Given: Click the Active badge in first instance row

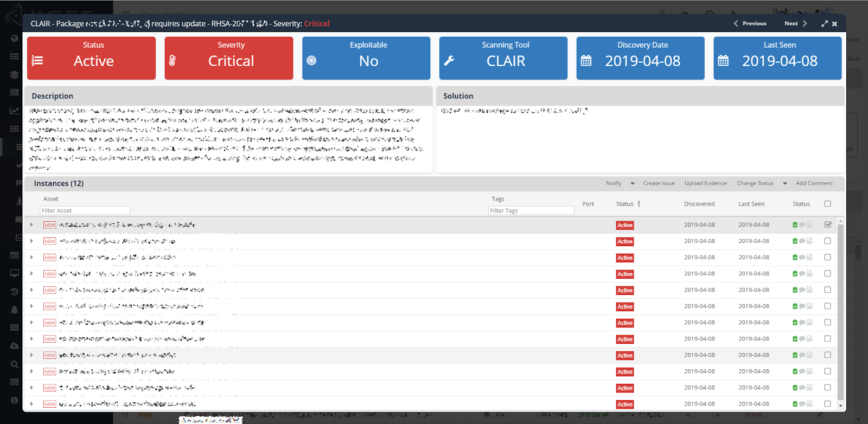Looking at the screenshot, I should point(625,225).
